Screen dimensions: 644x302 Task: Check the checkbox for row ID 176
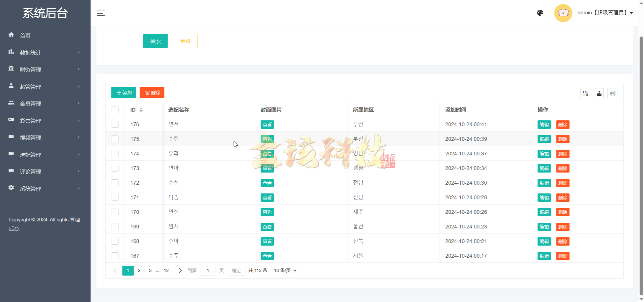click(x=115, y=124)
